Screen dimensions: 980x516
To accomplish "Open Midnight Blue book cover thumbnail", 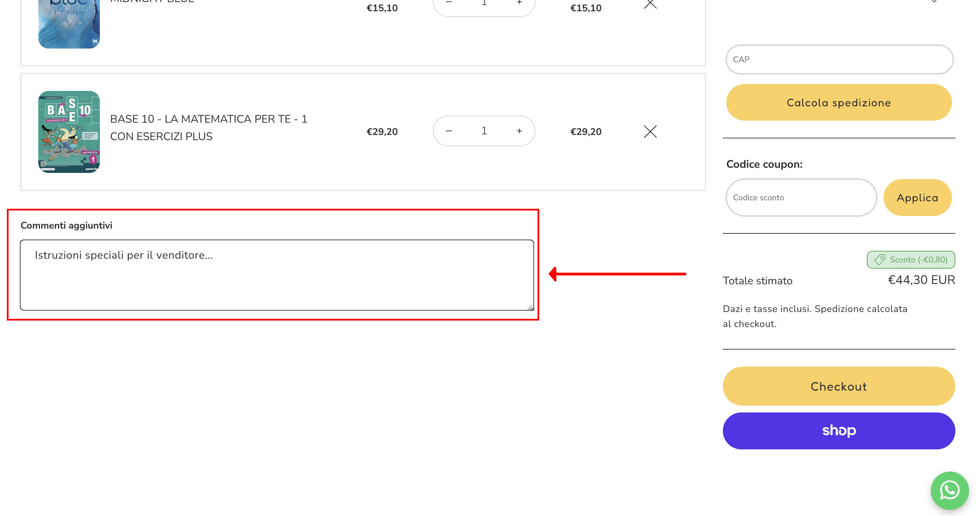I will (69, 24).
